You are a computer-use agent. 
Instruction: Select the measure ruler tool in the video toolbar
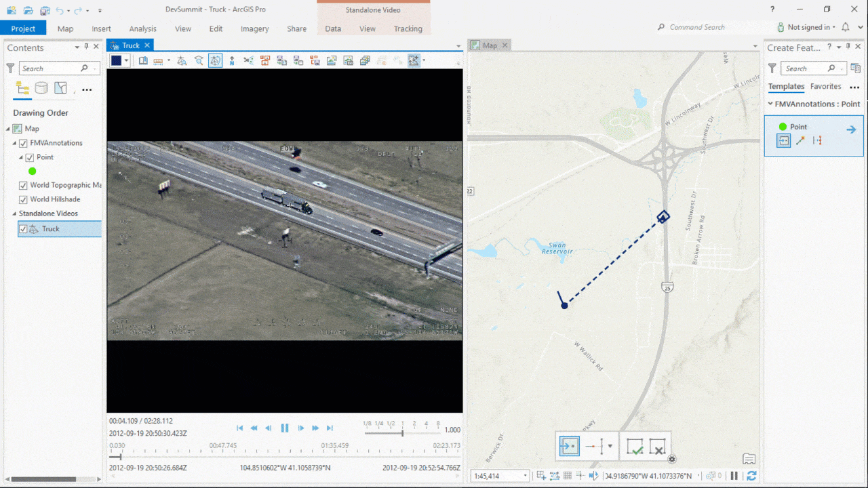pos(158,60)
